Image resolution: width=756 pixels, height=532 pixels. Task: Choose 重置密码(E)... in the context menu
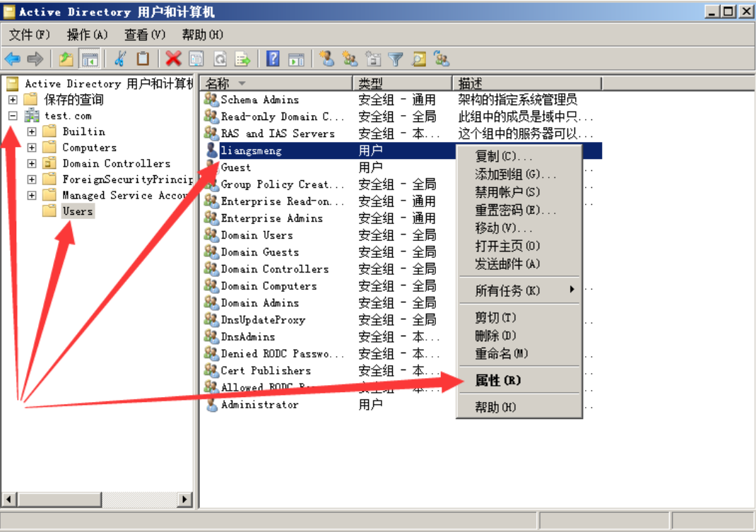pos(519,211)
